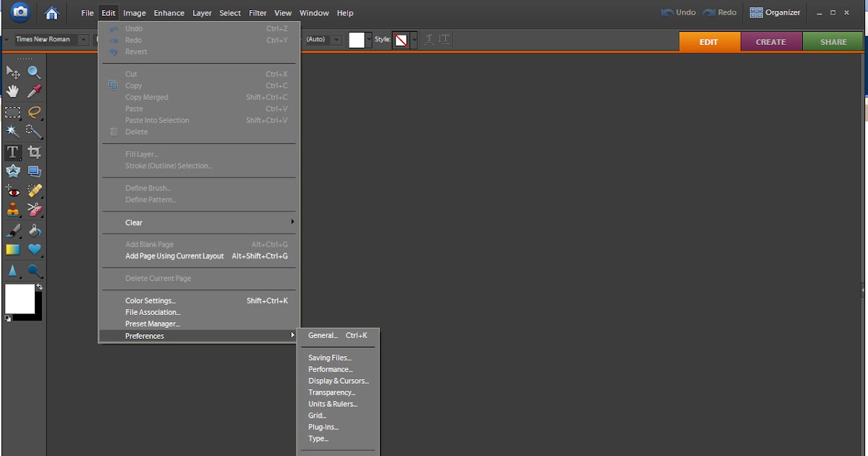Select the Red Eye Removal tool

[x=13, y=190]
